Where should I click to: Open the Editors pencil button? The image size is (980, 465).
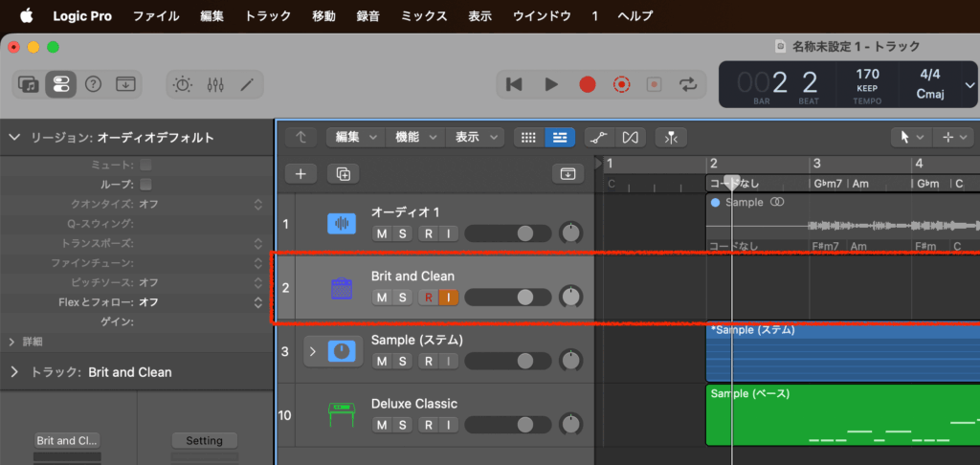(x=246, y=84)
